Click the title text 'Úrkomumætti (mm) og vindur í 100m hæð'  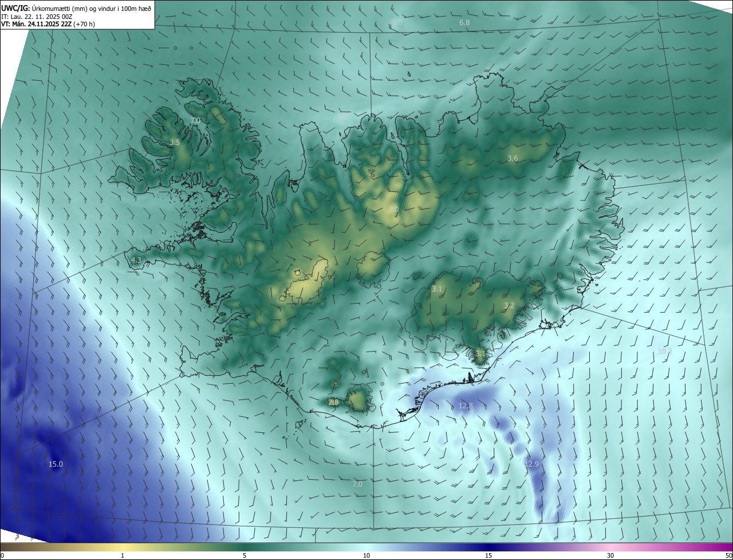[x=92, y=8]
